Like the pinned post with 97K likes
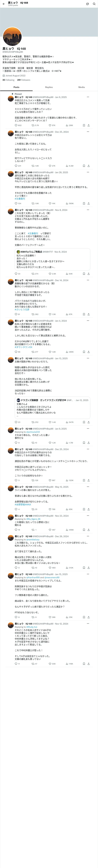This screenshot has width=98, height=868. pos(52,125)
